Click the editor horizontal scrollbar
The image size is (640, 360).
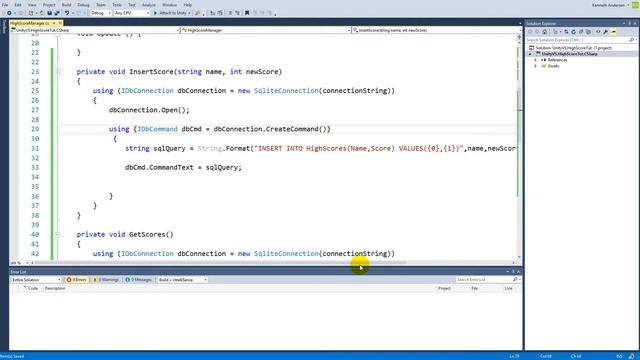pos(220,263)
